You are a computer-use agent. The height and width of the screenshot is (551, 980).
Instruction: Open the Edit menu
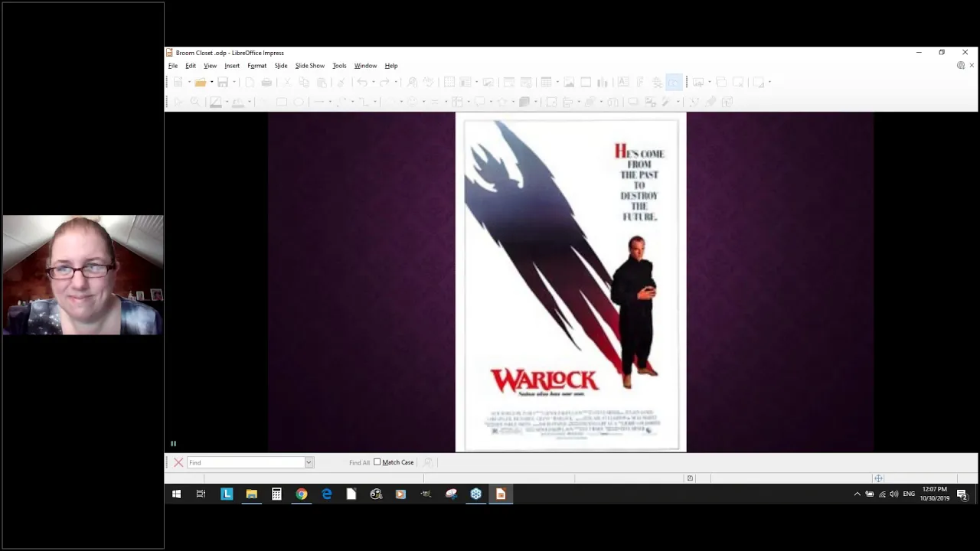point(191,66)
